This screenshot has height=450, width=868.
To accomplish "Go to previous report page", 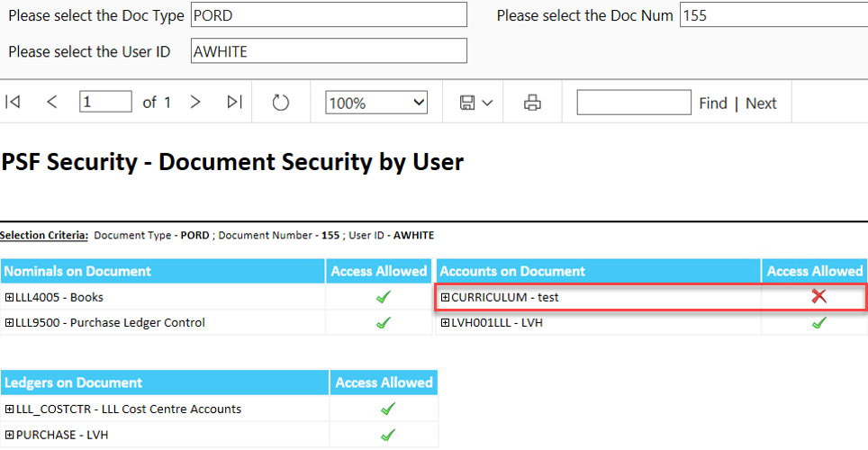I will pyautogui.click(x=51, y=102).
